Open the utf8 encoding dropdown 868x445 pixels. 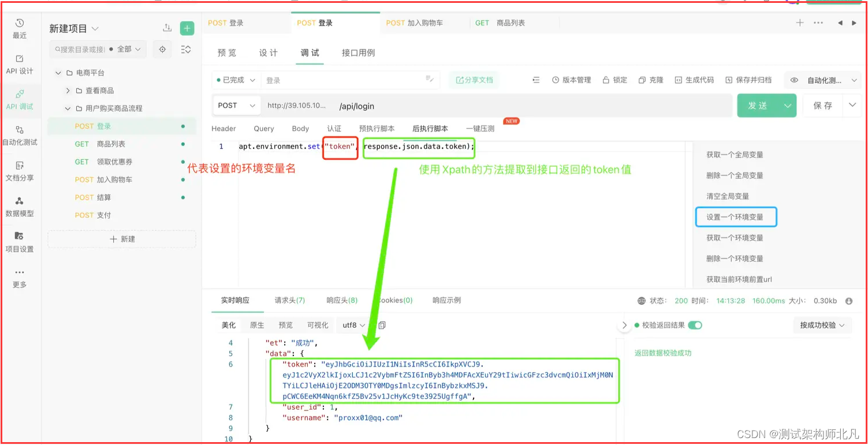tap(353, 325)
